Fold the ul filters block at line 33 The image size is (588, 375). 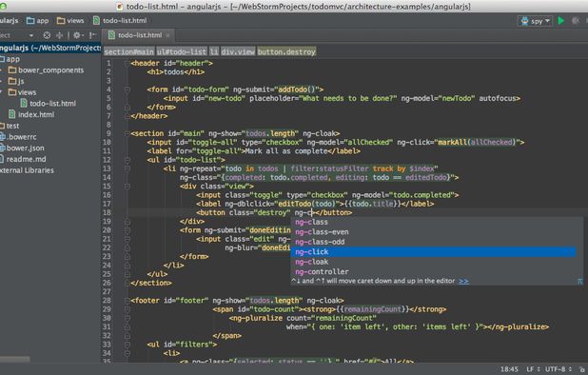pos(127,345)
